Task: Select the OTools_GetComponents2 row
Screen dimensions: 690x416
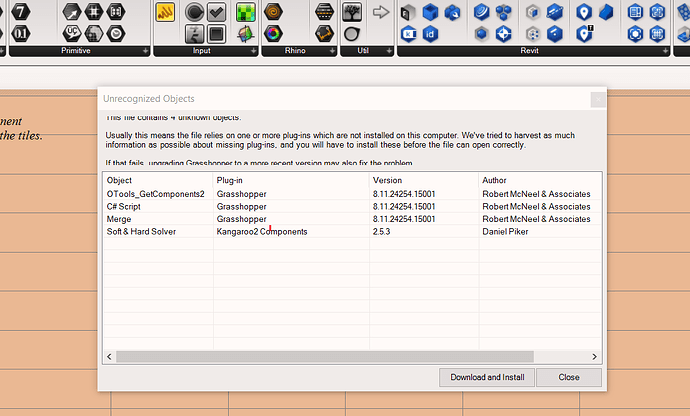Action: coord(352,194)
